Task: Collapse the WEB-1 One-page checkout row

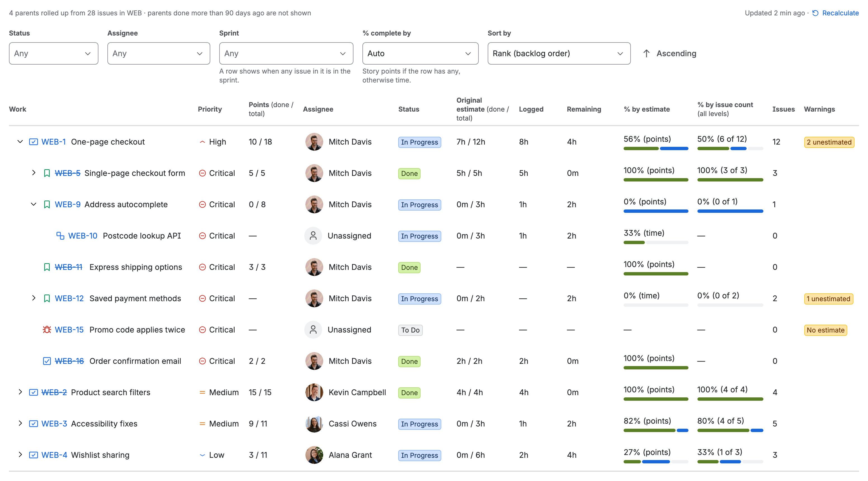Action: point(20,142)
